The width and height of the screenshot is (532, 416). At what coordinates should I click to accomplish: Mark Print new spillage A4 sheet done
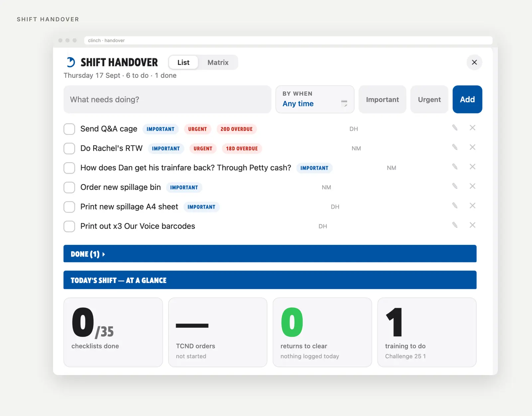pos(69,207)
